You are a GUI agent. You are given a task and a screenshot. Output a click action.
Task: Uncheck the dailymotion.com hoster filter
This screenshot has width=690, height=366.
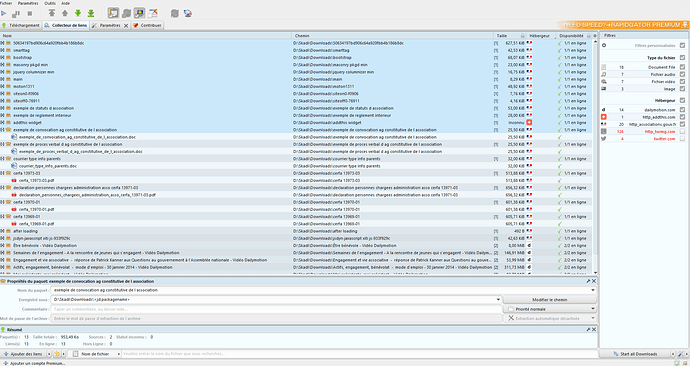coord(682,110)
